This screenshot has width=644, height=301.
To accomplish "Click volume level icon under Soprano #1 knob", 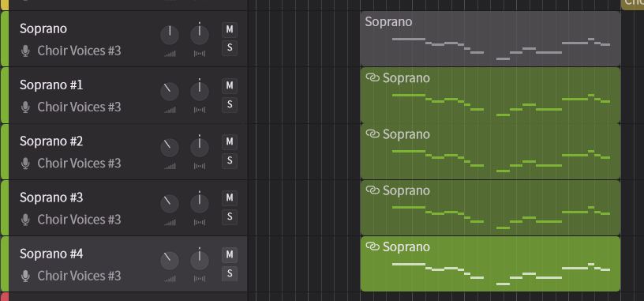I will (x=170, y=110).
